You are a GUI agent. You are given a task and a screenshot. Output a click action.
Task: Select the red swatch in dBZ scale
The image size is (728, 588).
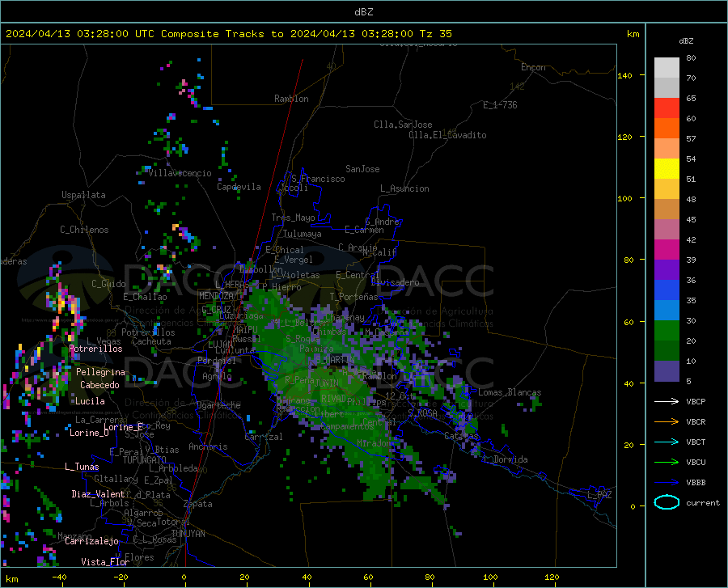[x=667, y=108]
